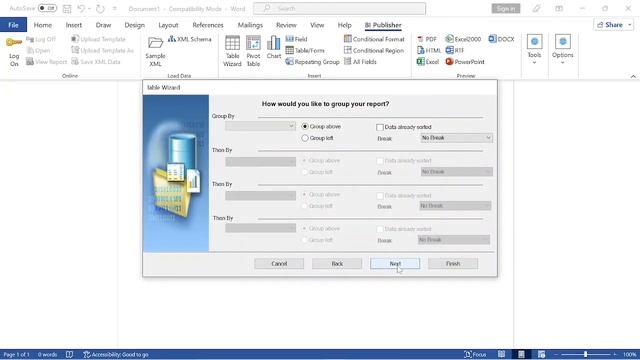This screenshot has width=640, height=360.
Task: Click the Page 1 of 1 indicator
Action: click(16, 355)
